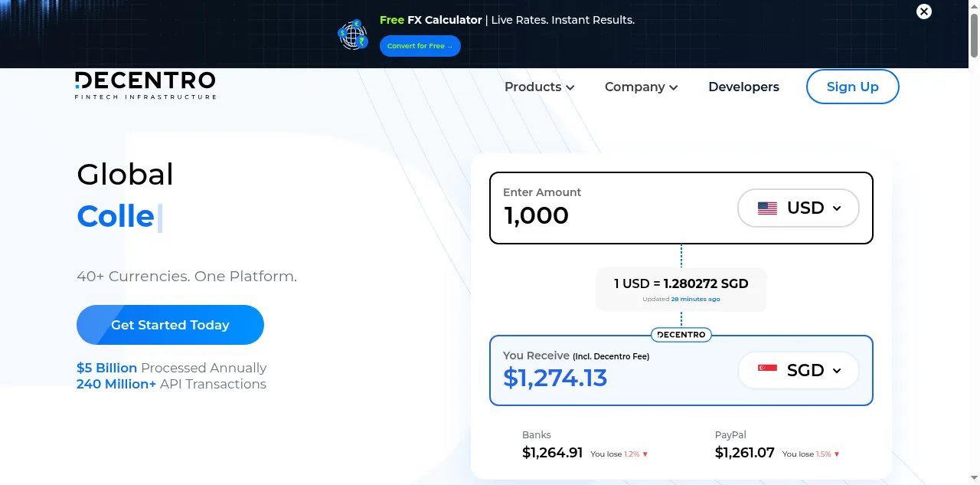
Task: Click the 240 Million+ API Transactions text
Action: (171, 384)
